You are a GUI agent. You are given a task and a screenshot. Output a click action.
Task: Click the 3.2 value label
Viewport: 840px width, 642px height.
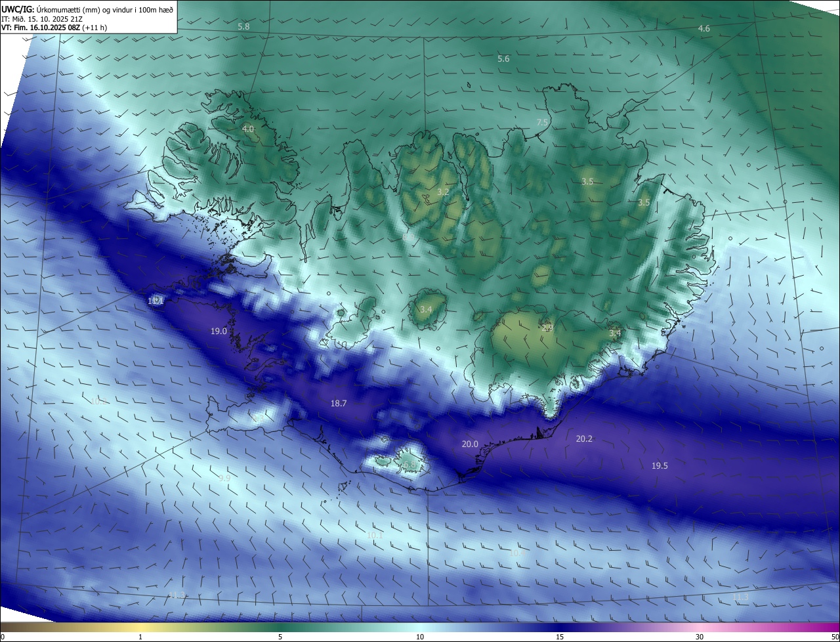(x=443, y=192)
